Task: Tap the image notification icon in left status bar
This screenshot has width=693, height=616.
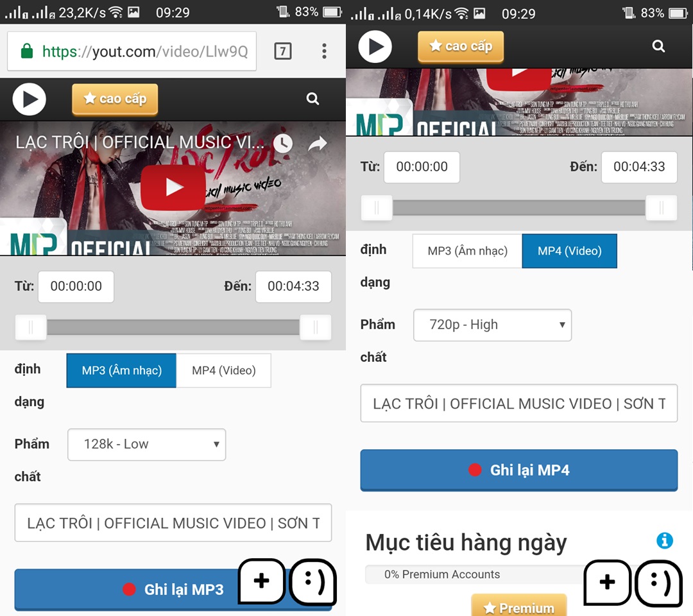Action: (x=133, y=12)
